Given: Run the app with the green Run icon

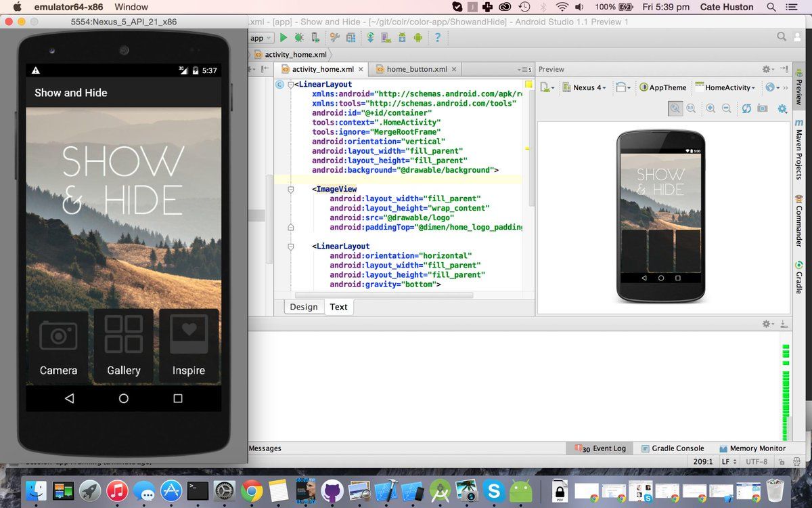Looking at the screenshot, I should (x=284, y=37).
